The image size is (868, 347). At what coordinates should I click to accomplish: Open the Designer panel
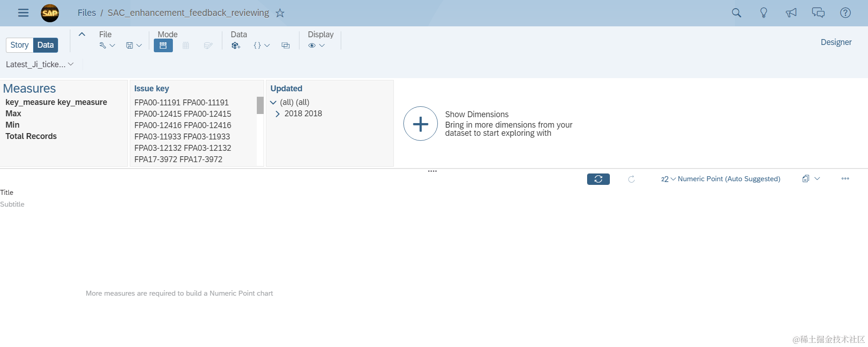click(x=836, y=42)
